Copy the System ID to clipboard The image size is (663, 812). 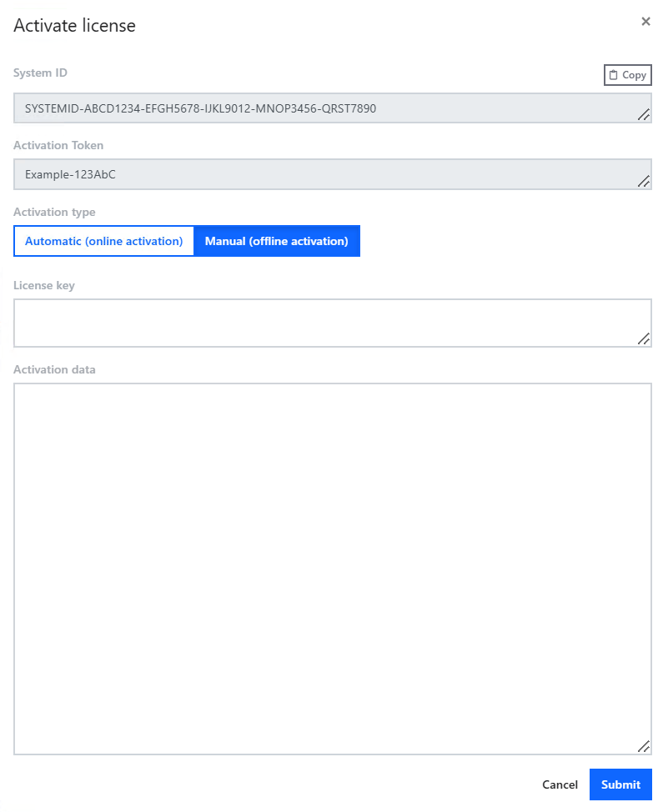(627, 74)
